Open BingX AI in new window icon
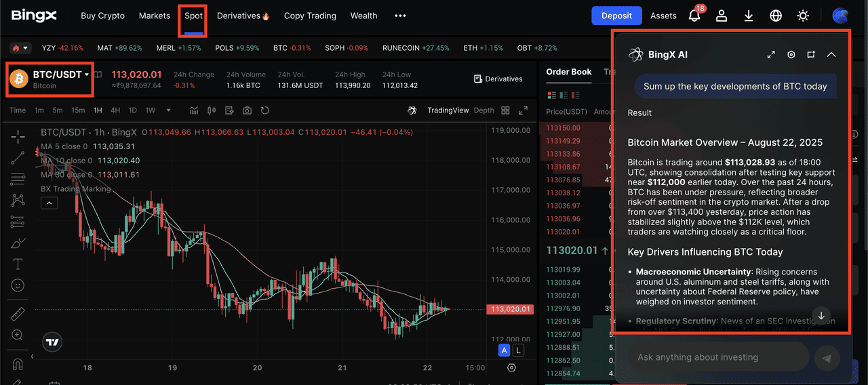The width and height of the screenshot is (868, 385). tap(811, 54)
